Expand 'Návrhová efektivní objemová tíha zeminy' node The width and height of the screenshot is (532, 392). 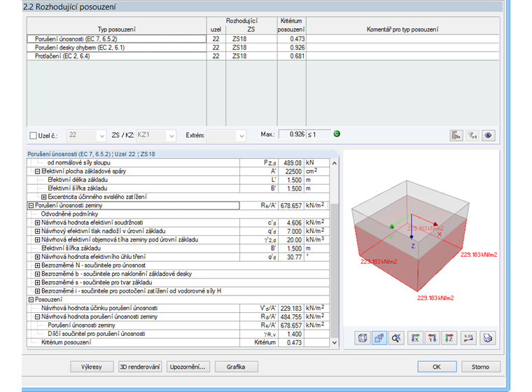click(x=37, y=239)
